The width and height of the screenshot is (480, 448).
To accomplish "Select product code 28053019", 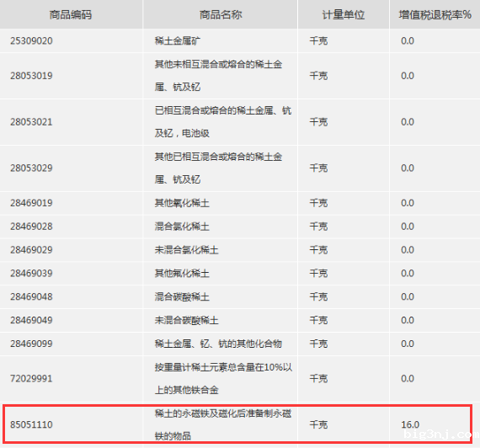I will (x=31, y=76).
